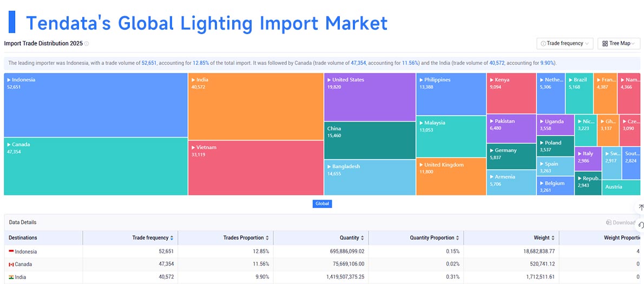
Task: Click the Destinations column header
Action: [x=43, y=237]
